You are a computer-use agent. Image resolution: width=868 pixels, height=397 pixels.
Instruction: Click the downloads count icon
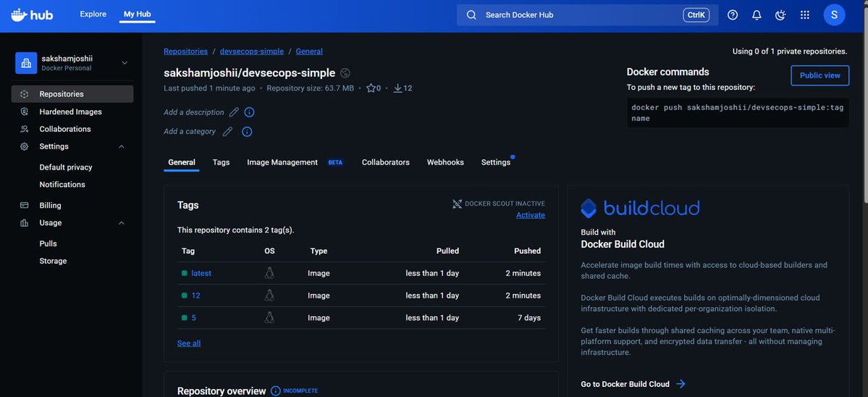point(397,88)
